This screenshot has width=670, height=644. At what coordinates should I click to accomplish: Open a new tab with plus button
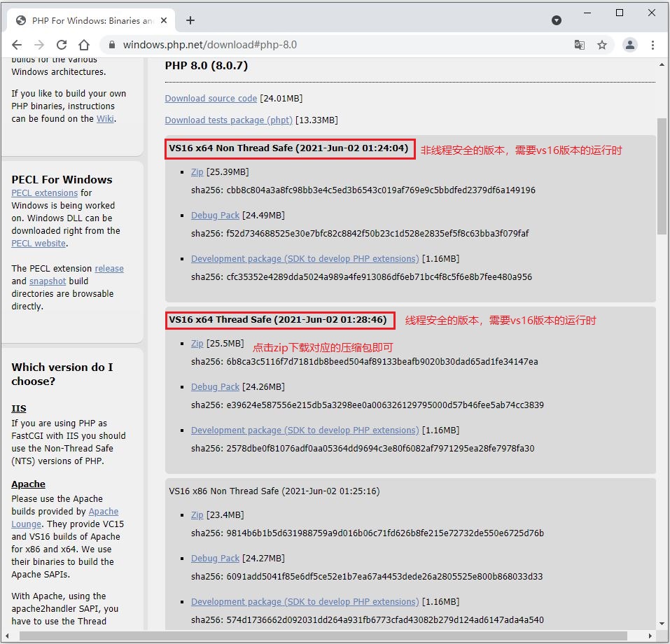[190, 20]
